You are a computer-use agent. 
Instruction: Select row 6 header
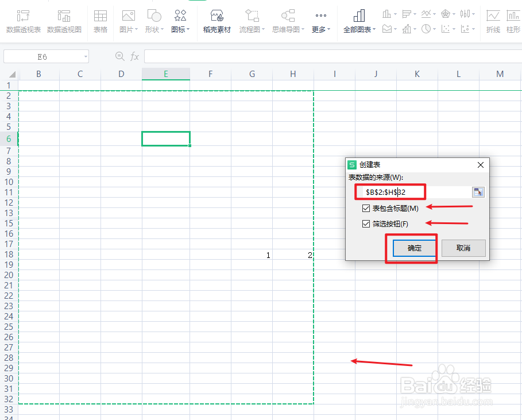(9, 139)
